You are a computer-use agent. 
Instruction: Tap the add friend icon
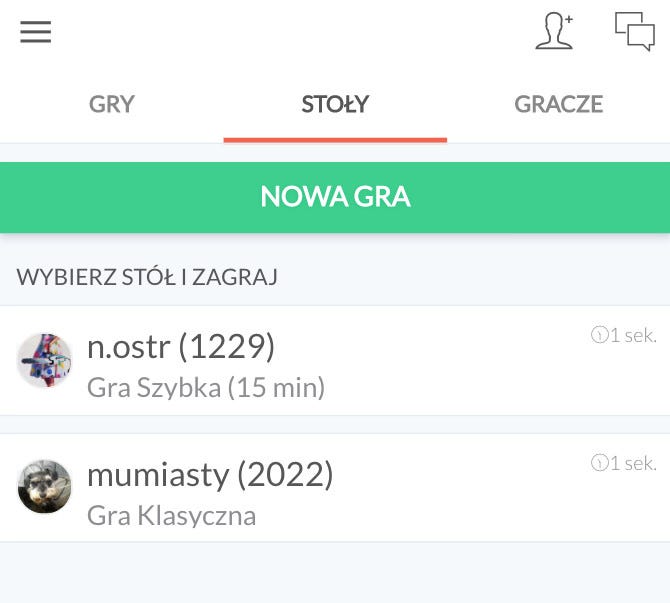(554, 31)
